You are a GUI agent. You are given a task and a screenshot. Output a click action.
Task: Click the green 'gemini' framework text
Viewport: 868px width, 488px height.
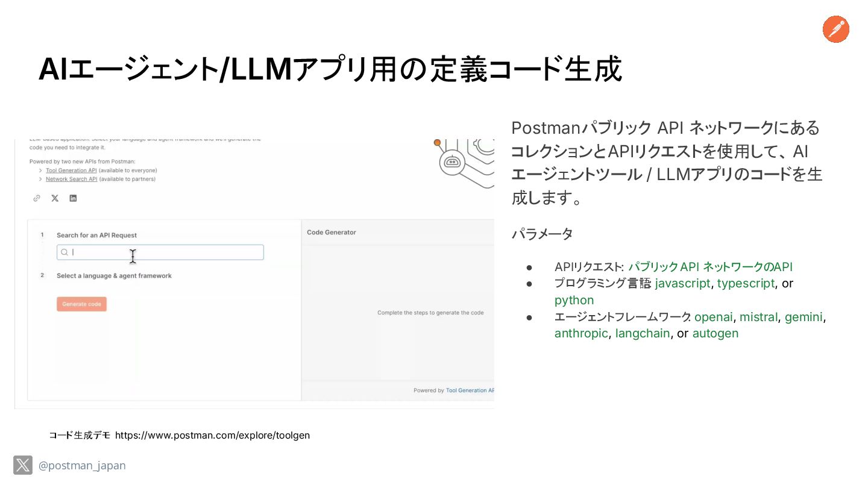pos(804,317)
